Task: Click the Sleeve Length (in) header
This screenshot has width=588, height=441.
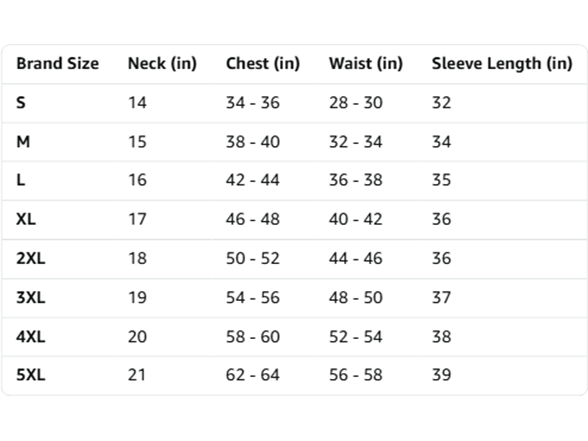Action: pyautogui.click(x=502, y=63)
